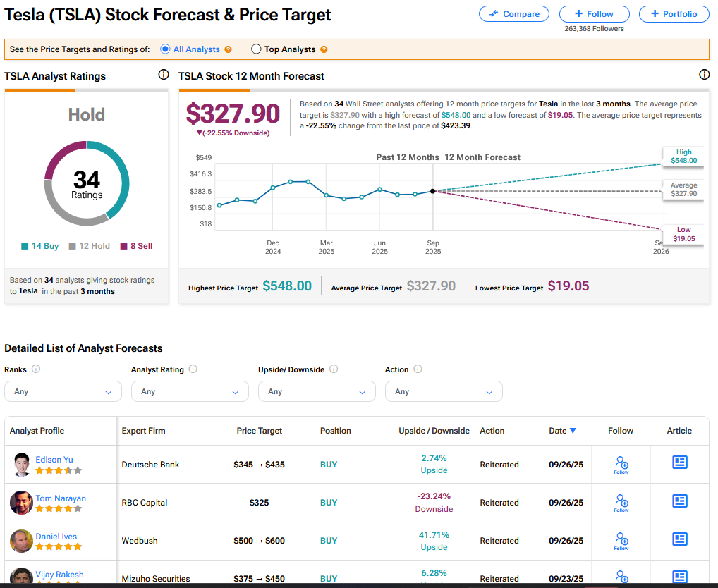This screenshot has height=588, width=718.
Task: Click info icon for TSLA Analyst Ratings
Action: point(164,75)
